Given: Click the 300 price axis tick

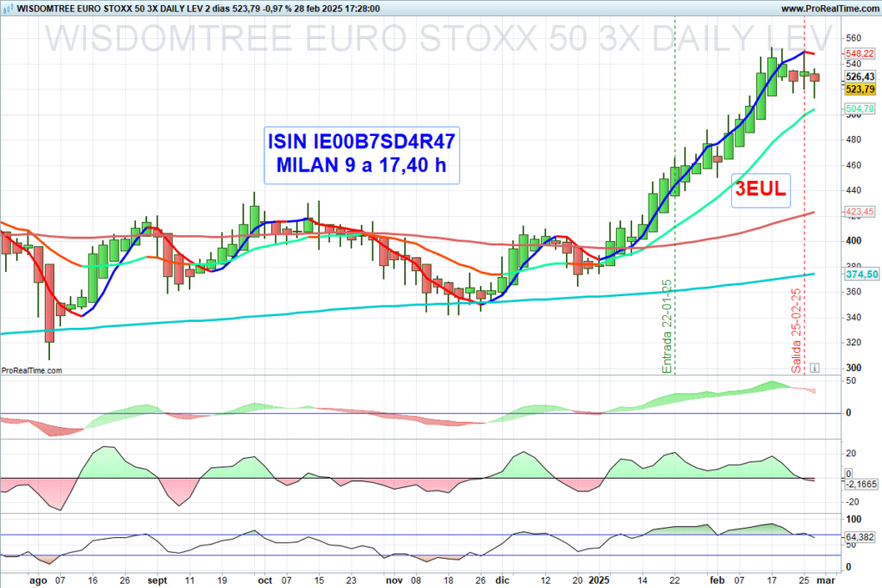Looking at the screenshot, I should click(x=854, y=368).
